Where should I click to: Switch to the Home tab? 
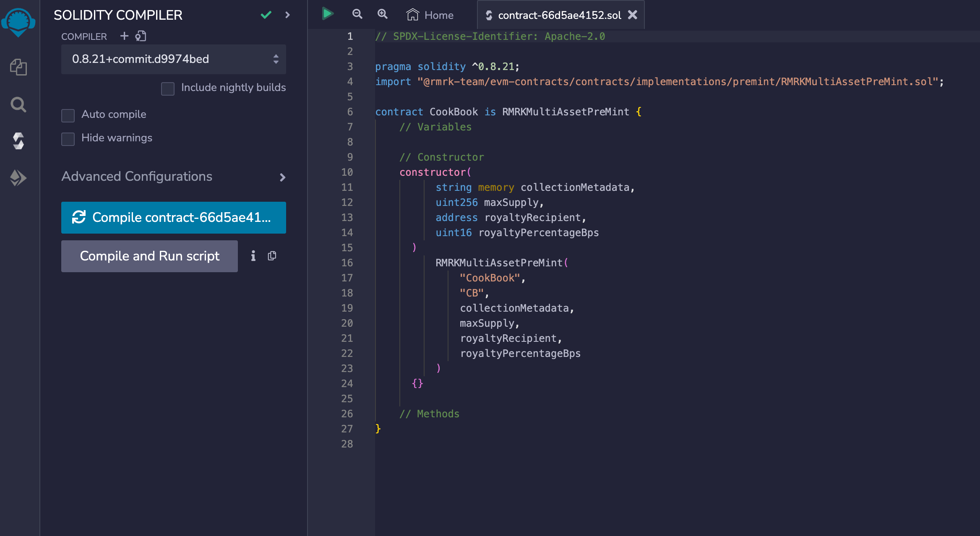tap(430, 15)
